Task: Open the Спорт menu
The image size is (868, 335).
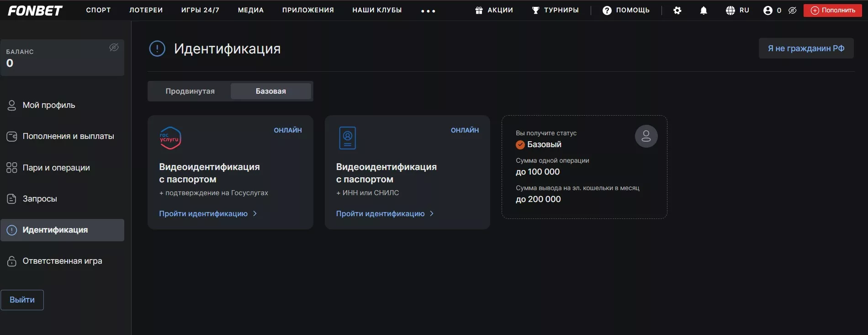Action: (x=98, y=10)
